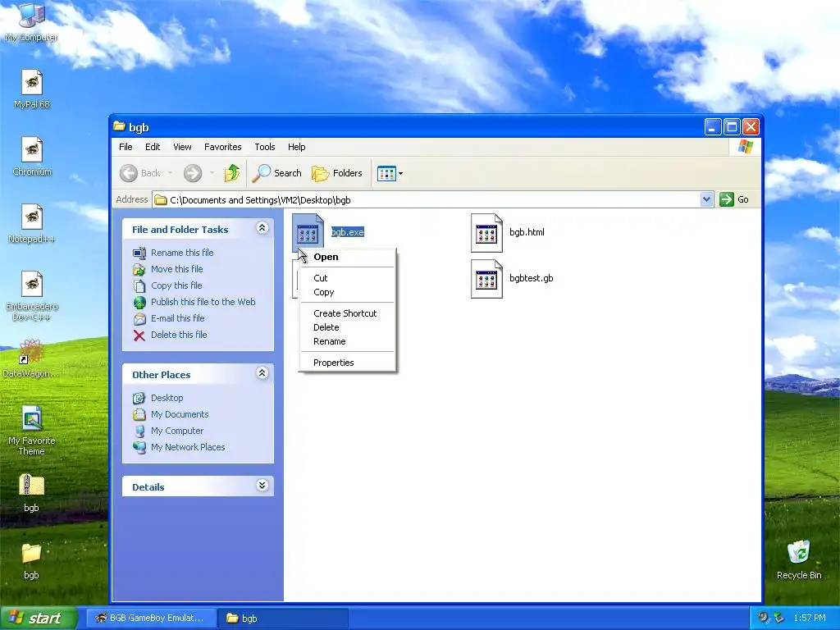Open Forward history dropdown arrow
The width and height of the screenshot is (840, 630).
[212, 173]
